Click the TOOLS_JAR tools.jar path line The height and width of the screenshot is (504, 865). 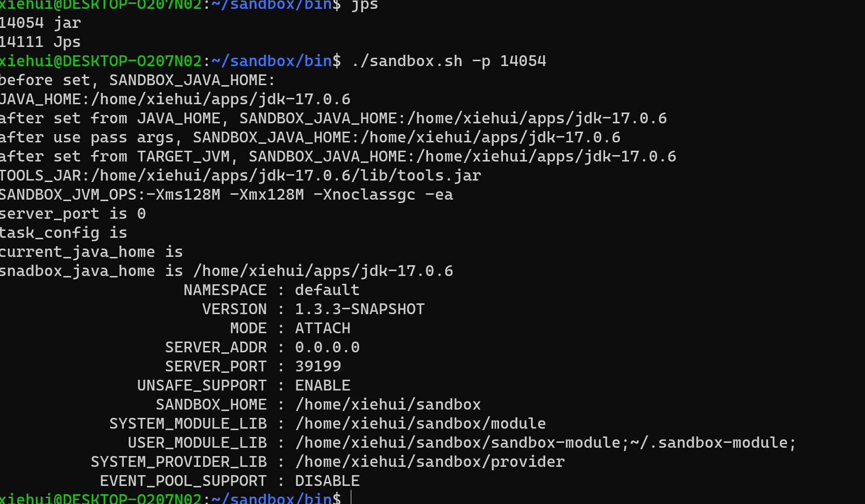pos(240,175)
